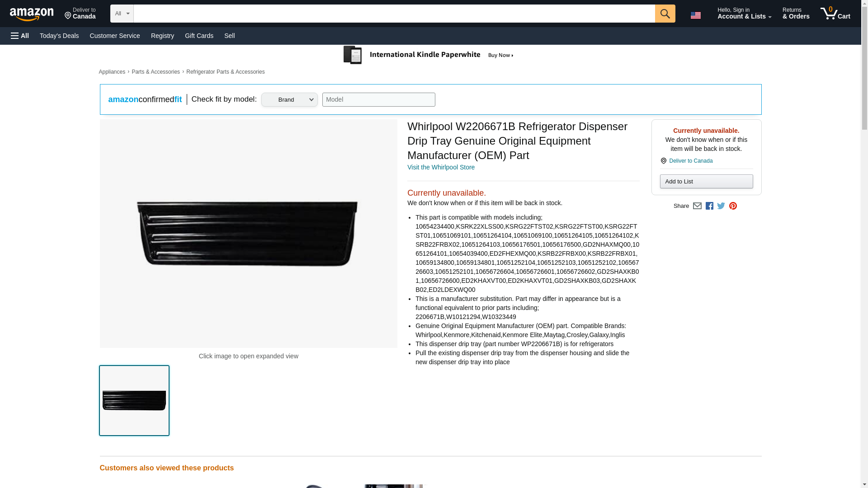Click the Amazon logo icon
This screenshot has height=488, width=868.
tap(32, 14)
